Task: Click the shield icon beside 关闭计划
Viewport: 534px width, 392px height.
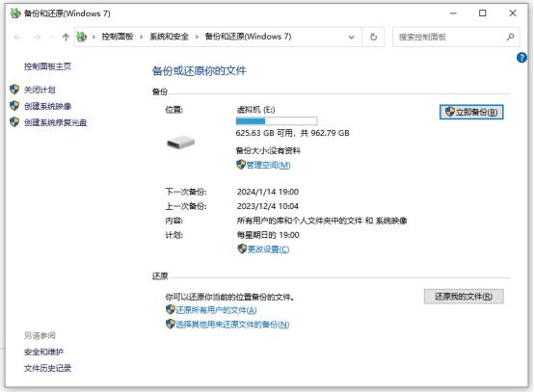Action: [14, 90]
